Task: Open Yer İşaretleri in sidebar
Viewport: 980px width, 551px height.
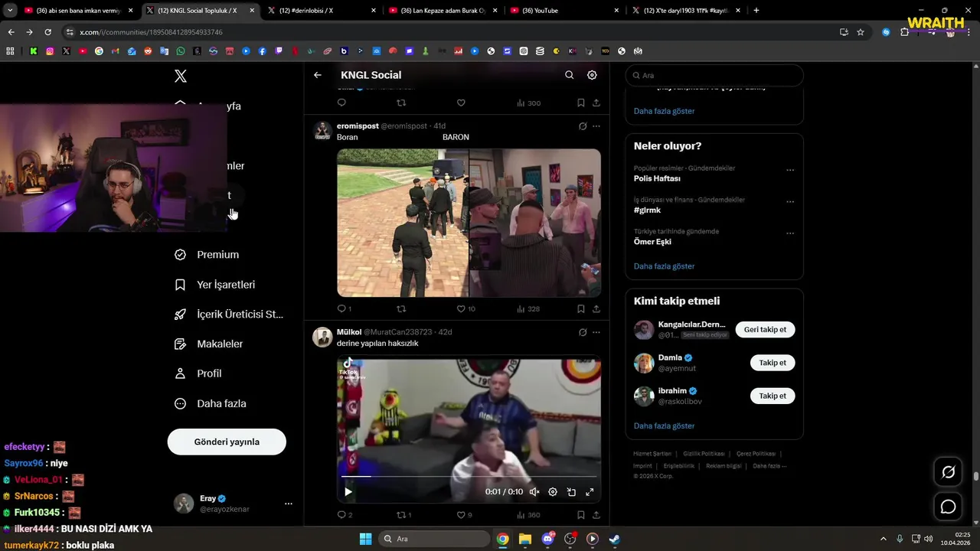Action: coord(215,285)
